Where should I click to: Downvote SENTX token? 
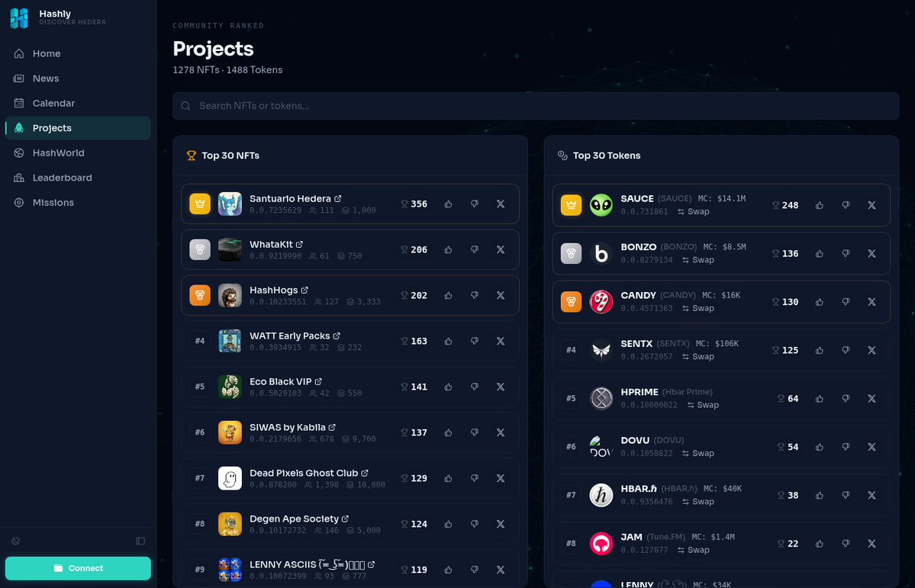point(846,350)
